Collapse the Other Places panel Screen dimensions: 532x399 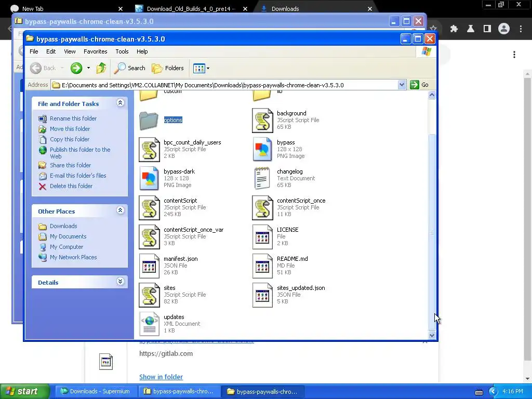120,210
